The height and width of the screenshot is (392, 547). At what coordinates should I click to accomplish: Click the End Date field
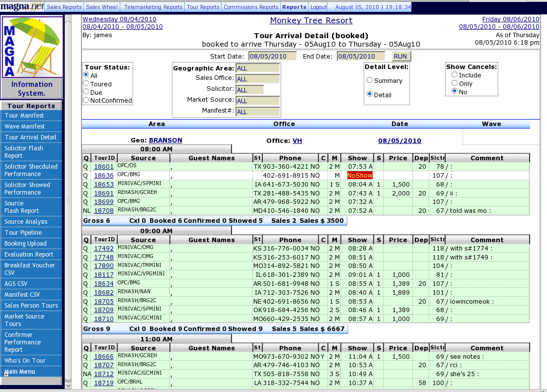361,56
